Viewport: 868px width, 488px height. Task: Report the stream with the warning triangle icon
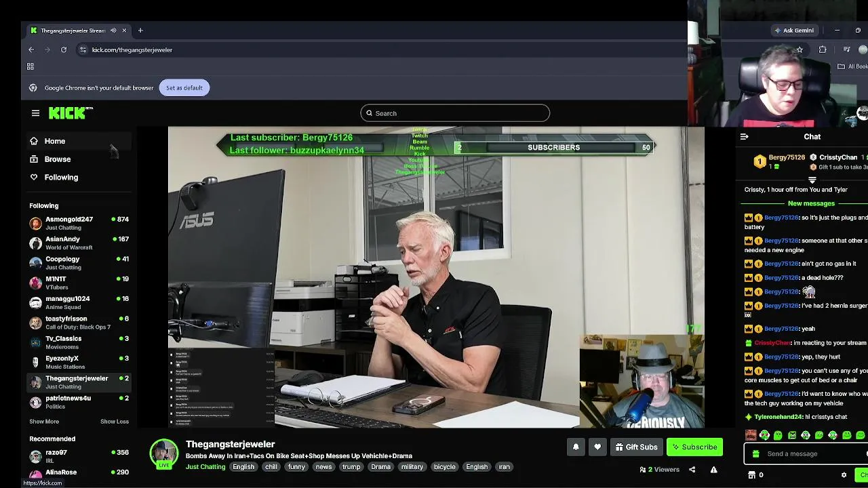click(713, 470)
